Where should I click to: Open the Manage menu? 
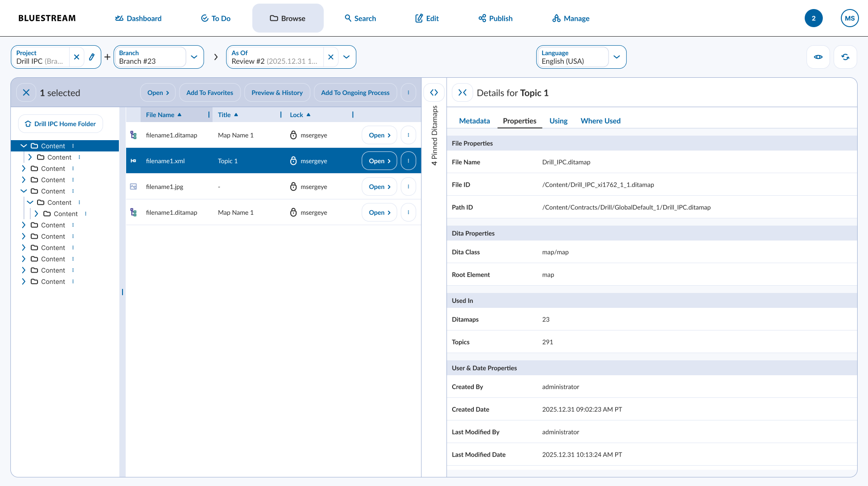click(571, 18)
